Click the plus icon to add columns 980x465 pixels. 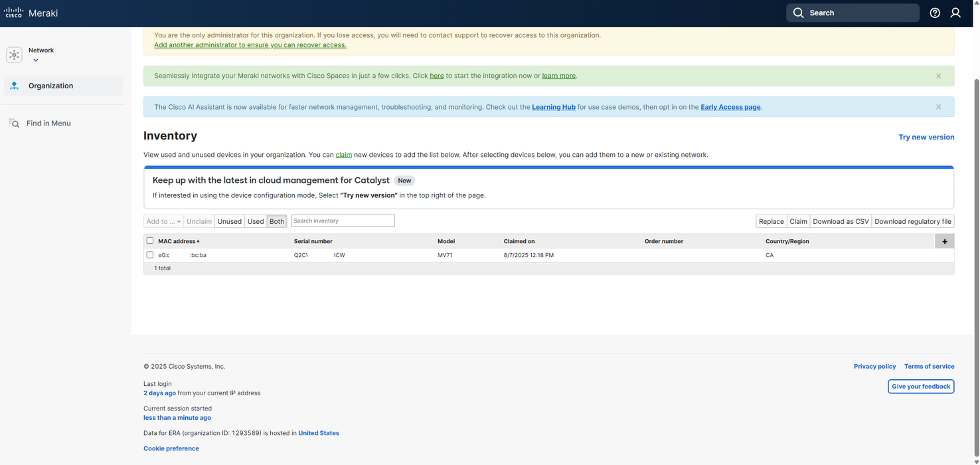pos(944,241)
